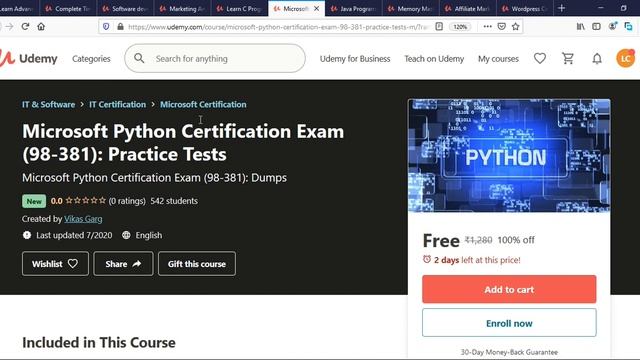
Task: Click the padlock site security icon
Action: point(120,27)
